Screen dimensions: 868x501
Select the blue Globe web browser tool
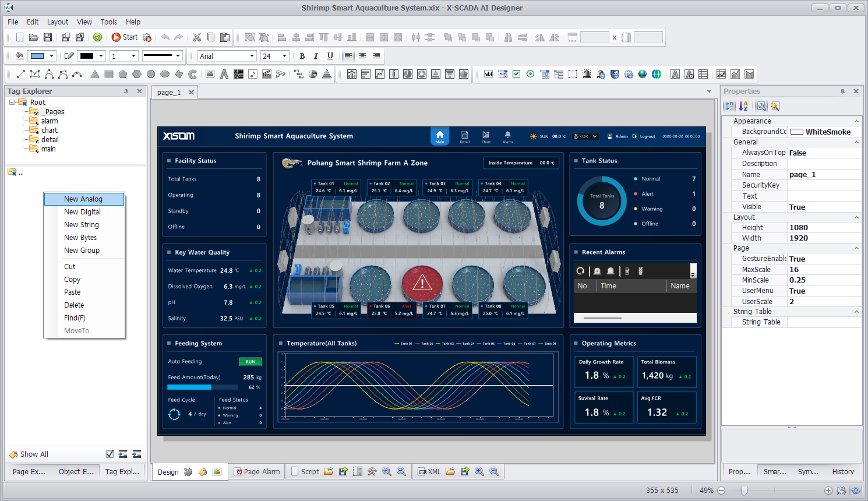coord(643,74)
